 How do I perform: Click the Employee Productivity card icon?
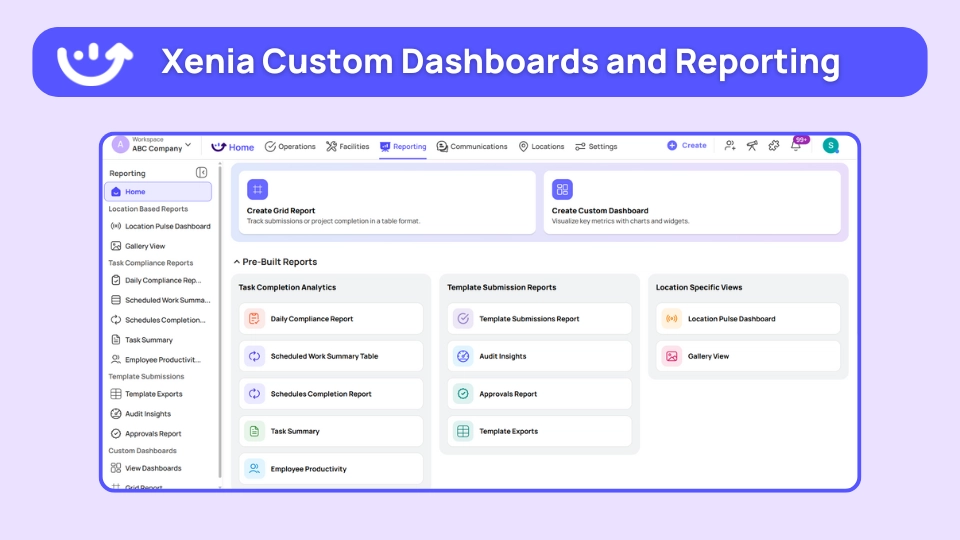point(254,469)
